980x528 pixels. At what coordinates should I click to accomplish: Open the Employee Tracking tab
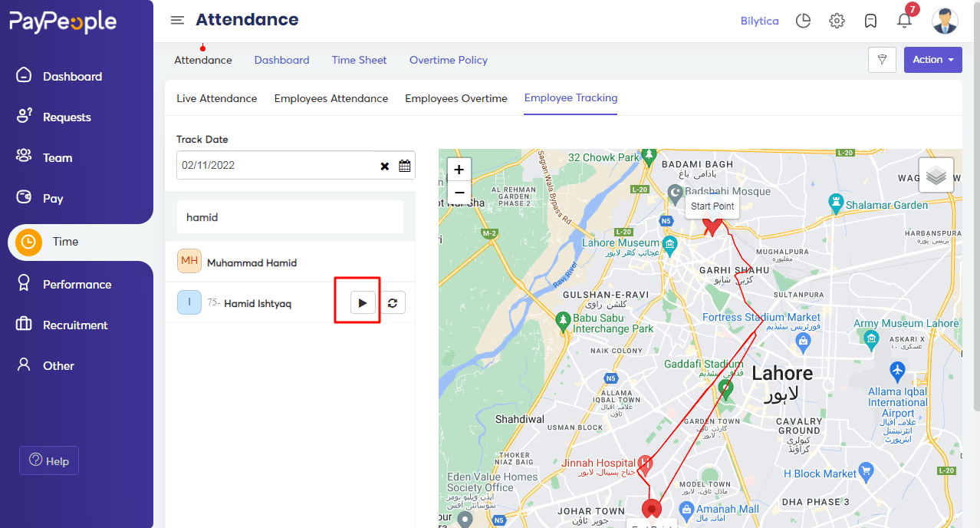[x=571, y=98]
